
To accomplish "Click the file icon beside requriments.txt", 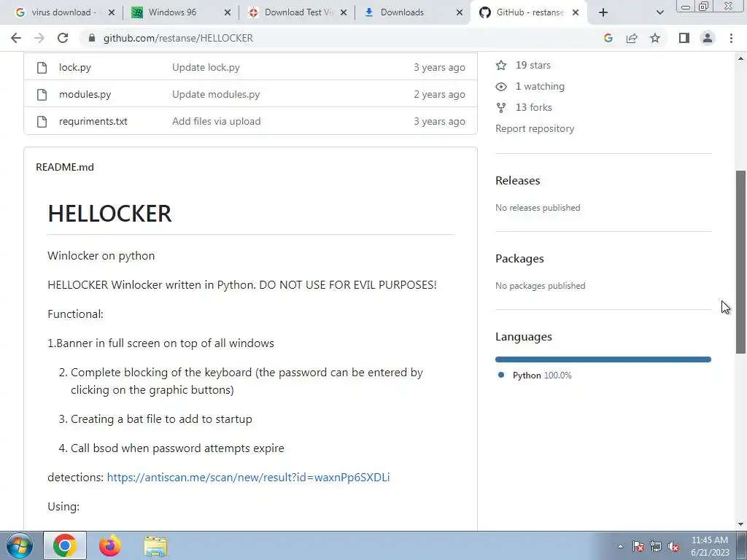I will [42, 122].
